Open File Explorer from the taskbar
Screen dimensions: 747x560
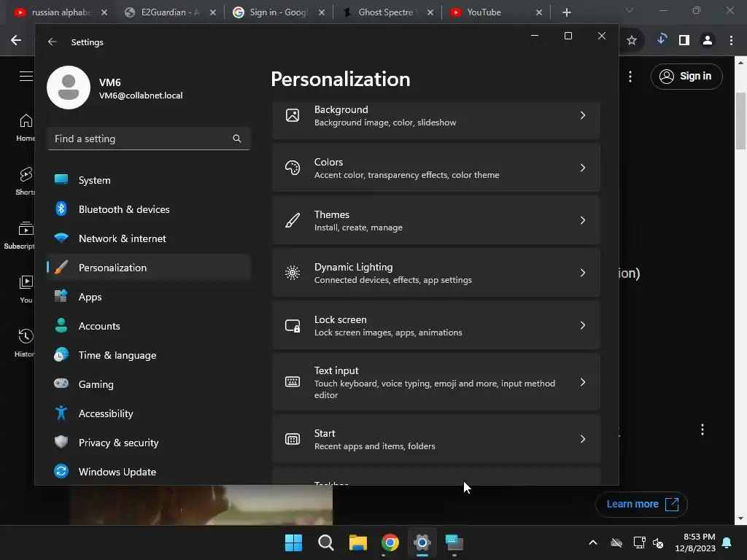[357, 542]
